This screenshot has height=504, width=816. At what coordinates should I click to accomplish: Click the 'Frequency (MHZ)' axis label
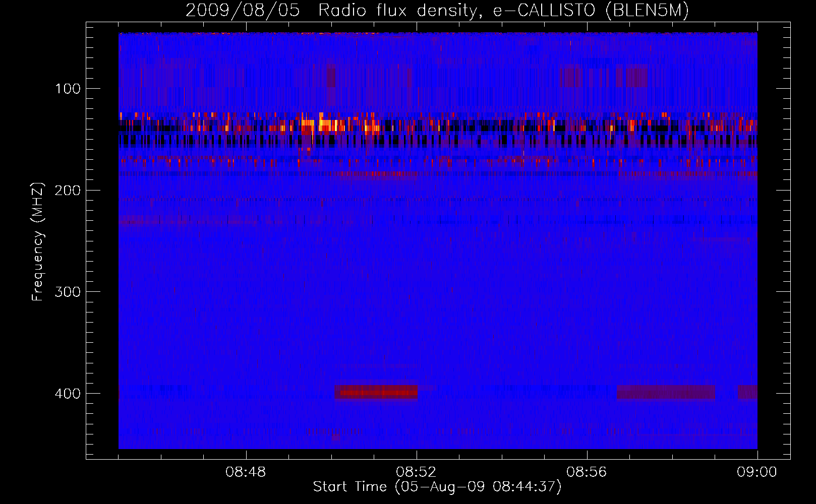pyautogui.click(x=38, y=242)
